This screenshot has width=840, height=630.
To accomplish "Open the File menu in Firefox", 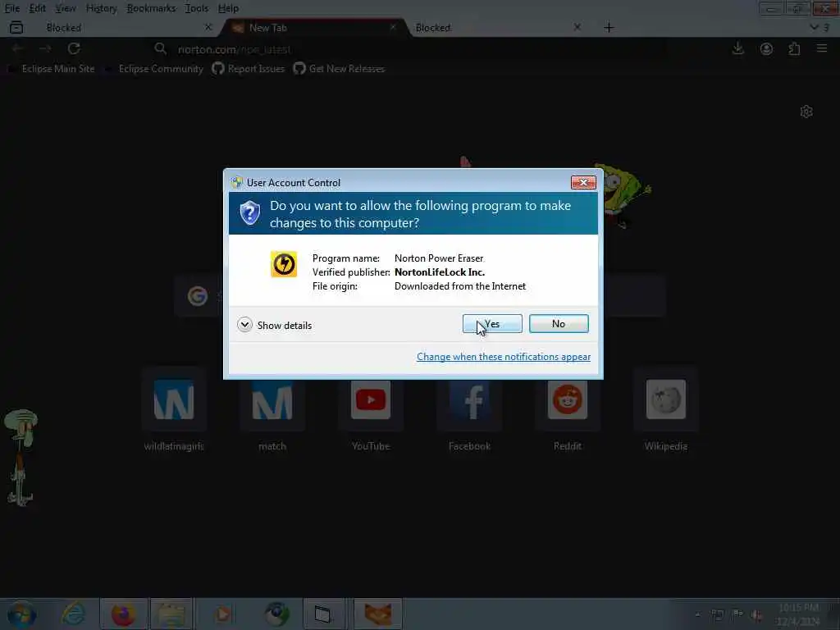I will click(x=11, y=8).
